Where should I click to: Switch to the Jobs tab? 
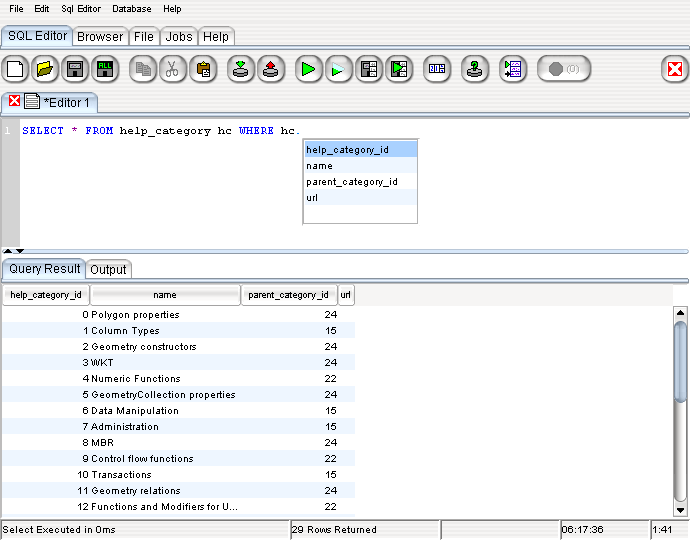(179, 37)
